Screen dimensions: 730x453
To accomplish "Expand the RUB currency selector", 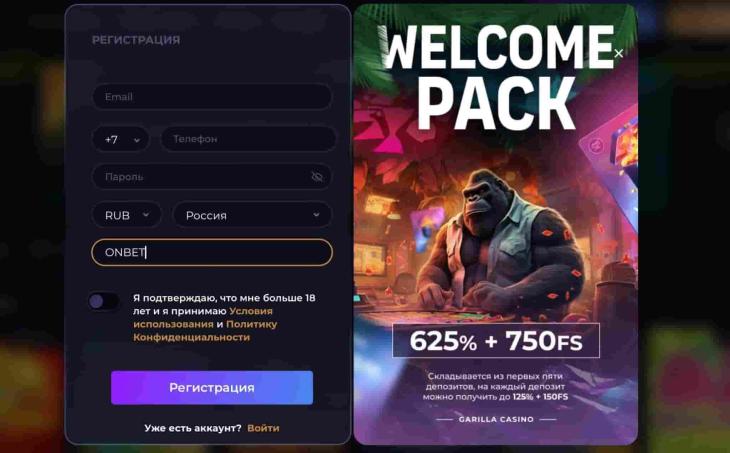I will tap(127, 215).
